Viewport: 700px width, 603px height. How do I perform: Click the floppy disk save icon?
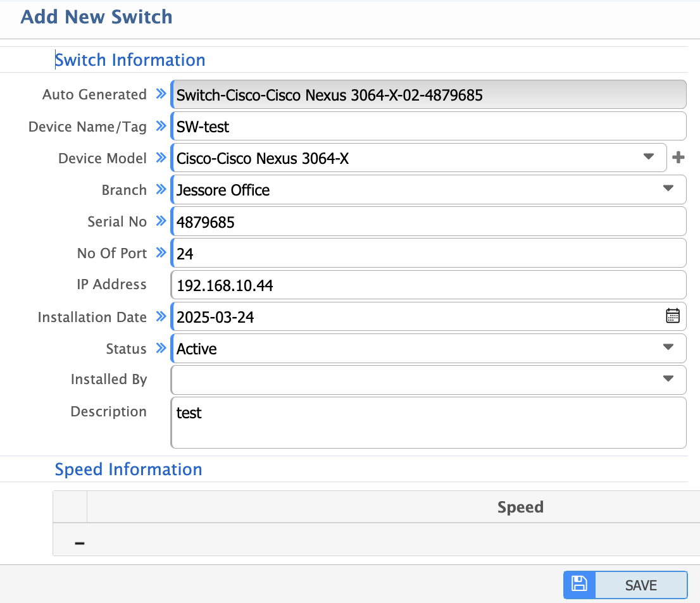point(579,584)
